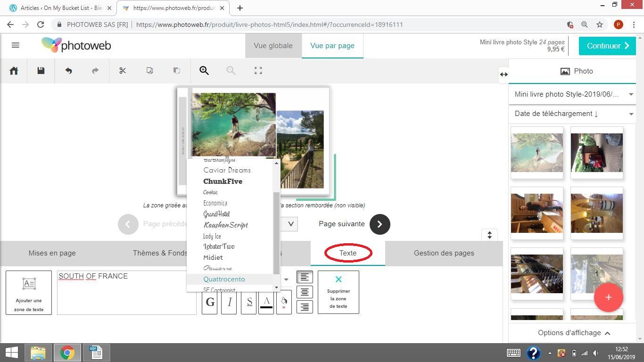This screenshot has width=644, height=362.
Task: Choose the ChunkFive font from the list
Action: coord(223,181)
